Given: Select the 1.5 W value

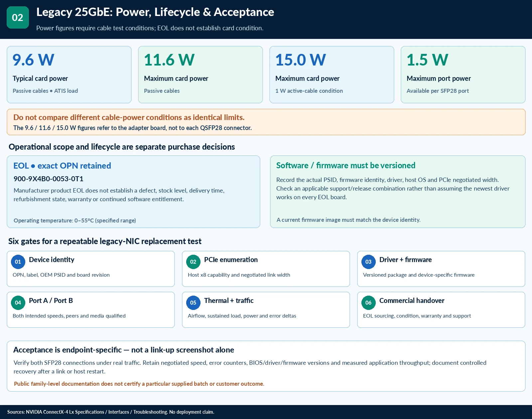Looking at the screenshot, I should [x=427, y=60].
